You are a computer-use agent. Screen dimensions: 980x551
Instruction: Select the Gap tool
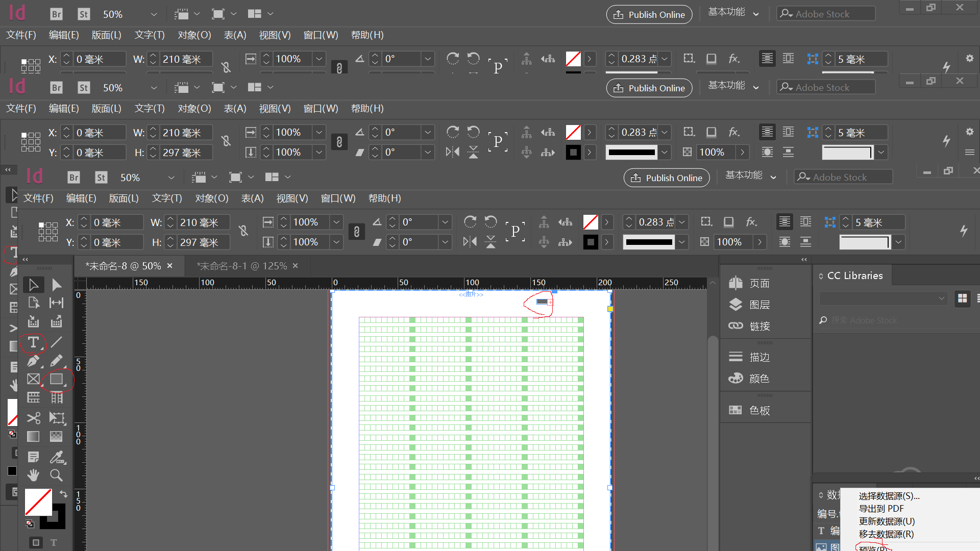coord(56,303)
